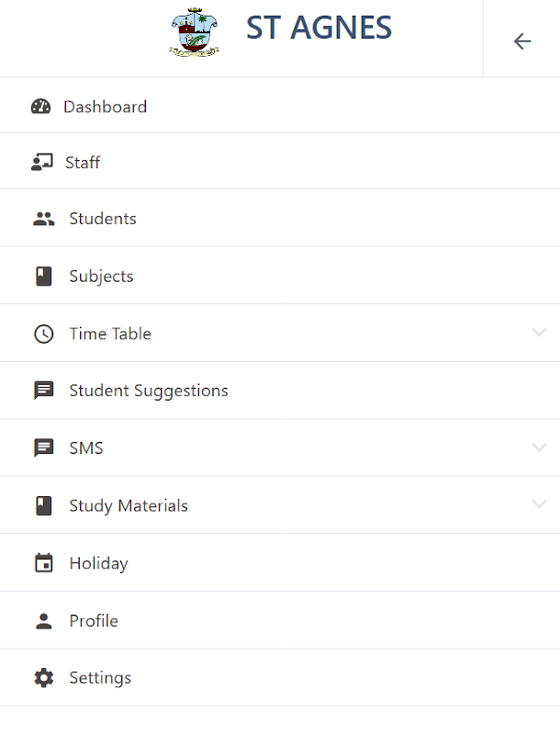Expand the Time Table submenu chevron
The image size is (560, 735).
(539, 333)
